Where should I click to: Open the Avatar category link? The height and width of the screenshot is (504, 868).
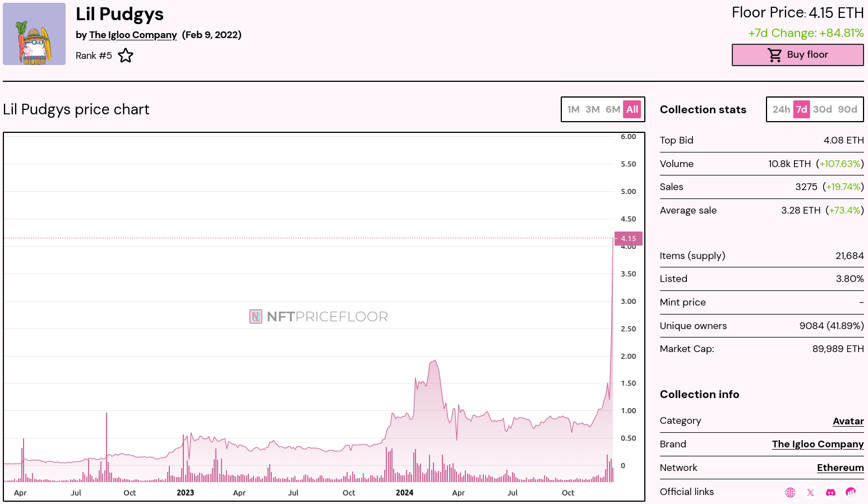point(848,421)
